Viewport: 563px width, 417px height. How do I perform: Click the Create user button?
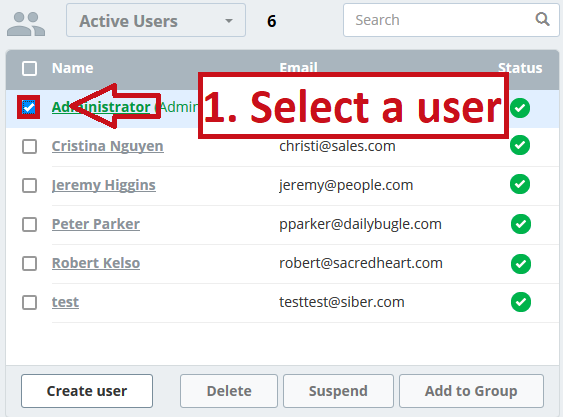point(87,391)
